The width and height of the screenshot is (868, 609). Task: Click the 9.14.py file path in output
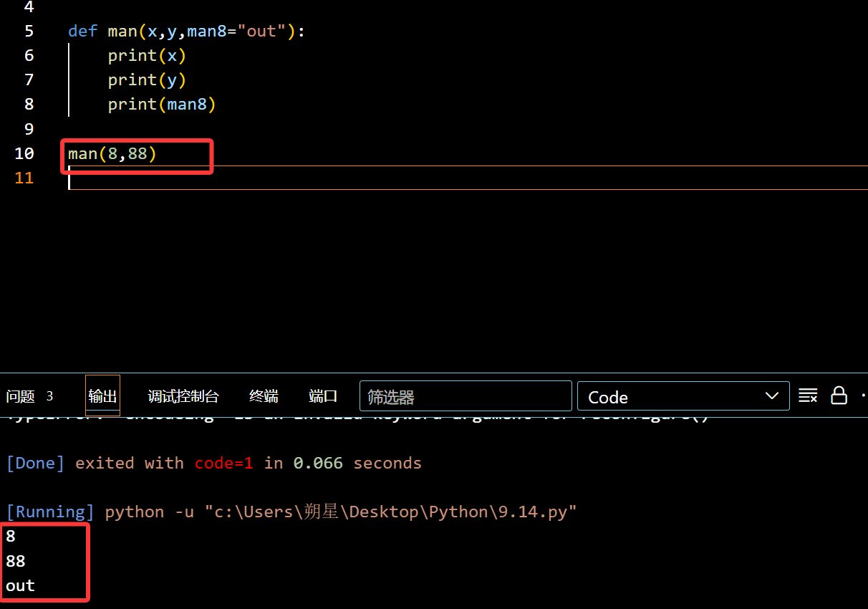coord(390,512)
